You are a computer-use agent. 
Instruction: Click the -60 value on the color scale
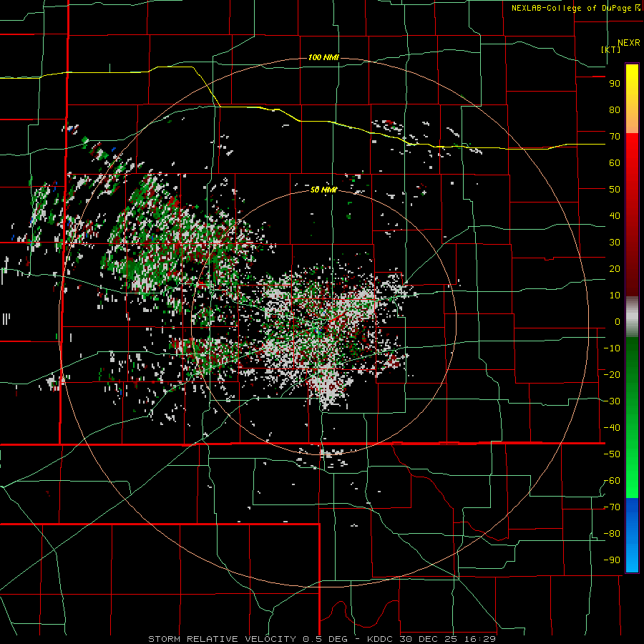612,481
